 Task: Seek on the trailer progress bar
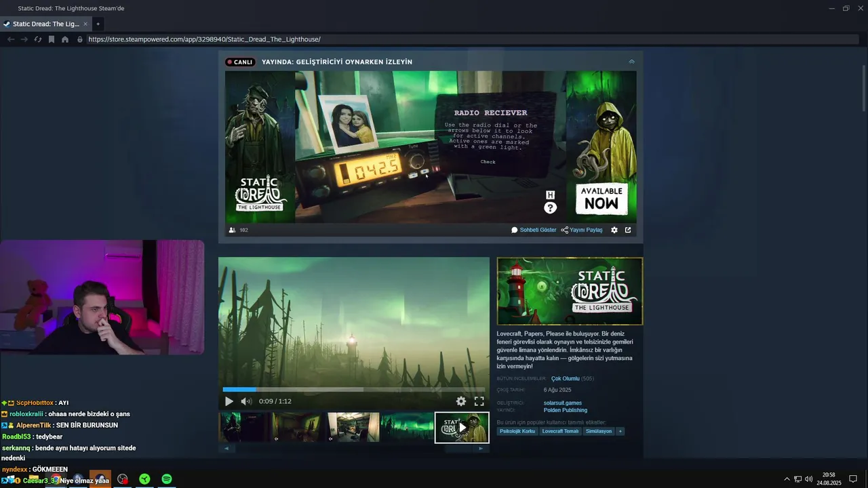click(x=353, y=390)
